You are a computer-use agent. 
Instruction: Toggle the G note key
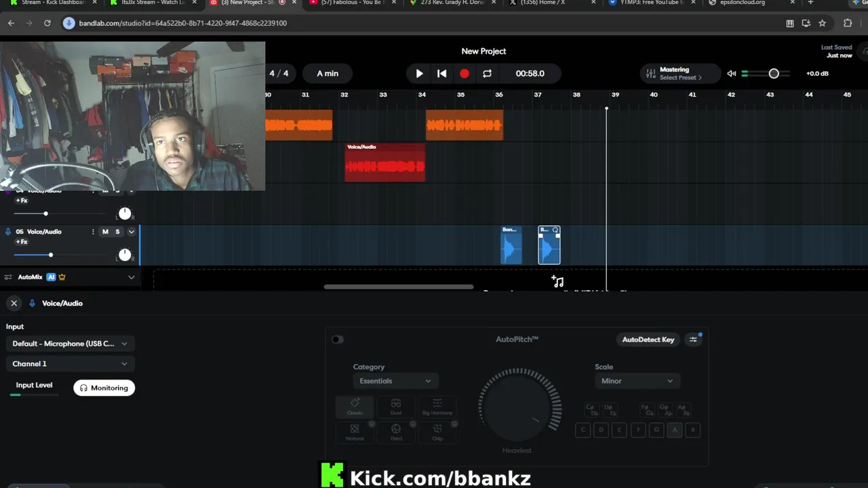click(x=656, y=430)
